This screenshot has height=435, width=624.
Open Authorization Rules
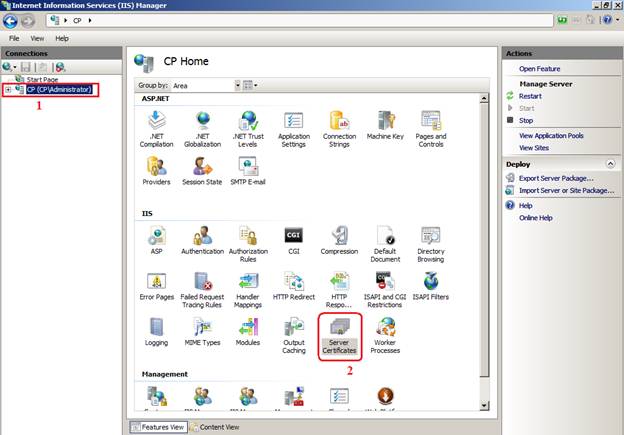coord(248,244)
